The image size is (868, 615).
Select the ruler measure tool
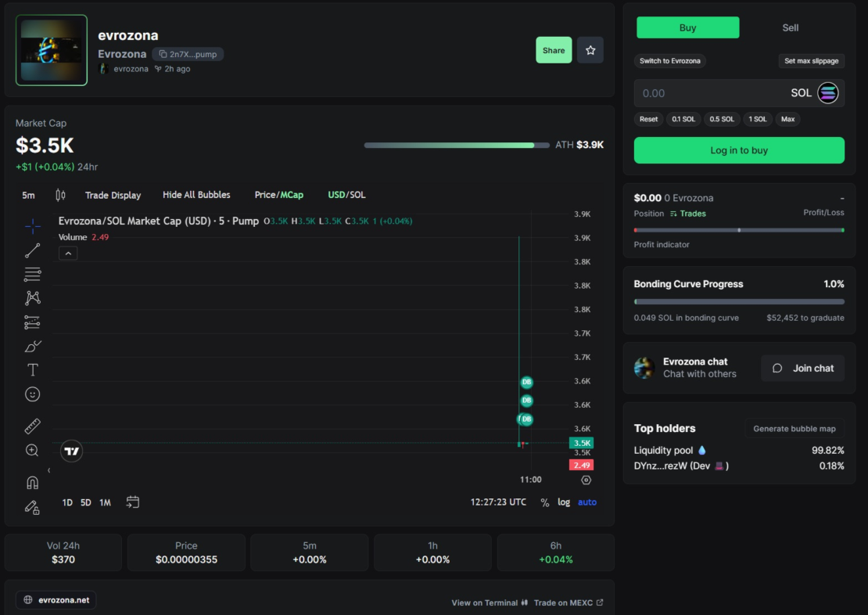pos(33,426)
